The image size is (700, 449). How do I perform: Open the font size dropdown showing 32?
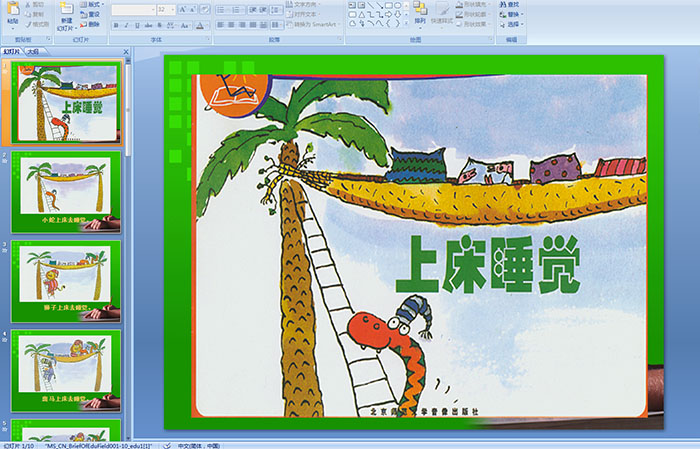(166, 9)
